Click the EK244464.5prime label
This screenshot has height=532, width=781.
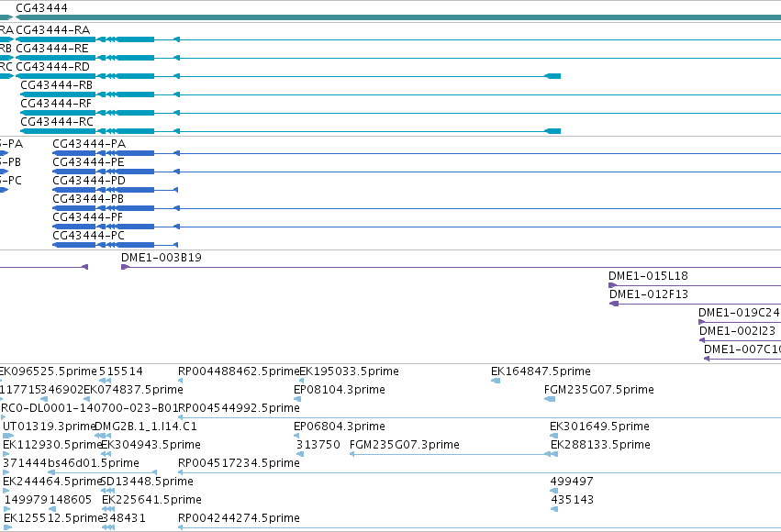(52, 482)
